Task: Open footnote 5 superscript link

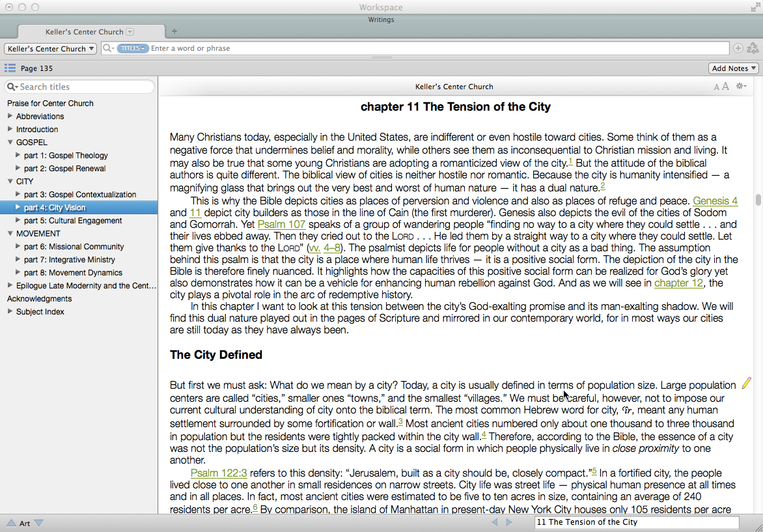Action: [594, 471]
